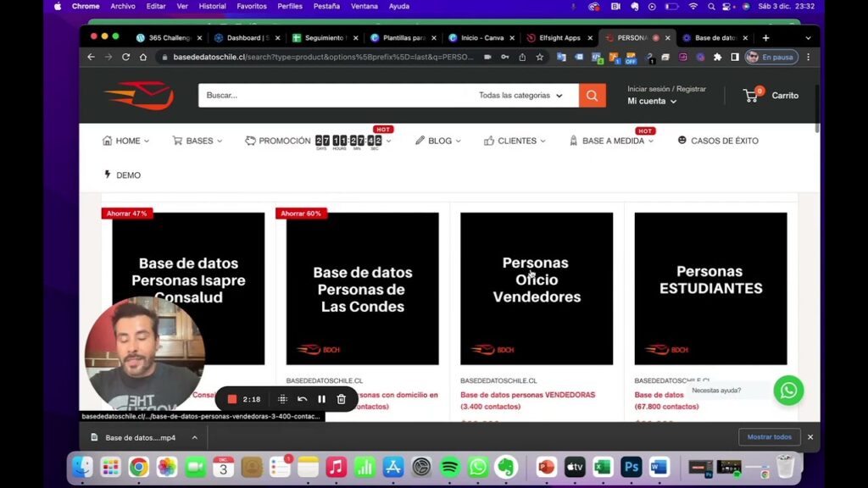Enable reader bookmark star in address bar
This screenshot has height=488, width=868.
tap(538, 57)
